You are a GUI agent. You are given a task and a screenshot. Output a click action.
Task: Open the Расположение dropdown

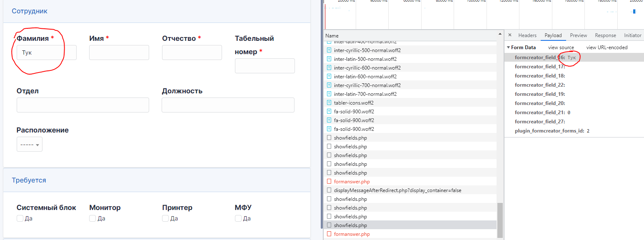(29, 144)
